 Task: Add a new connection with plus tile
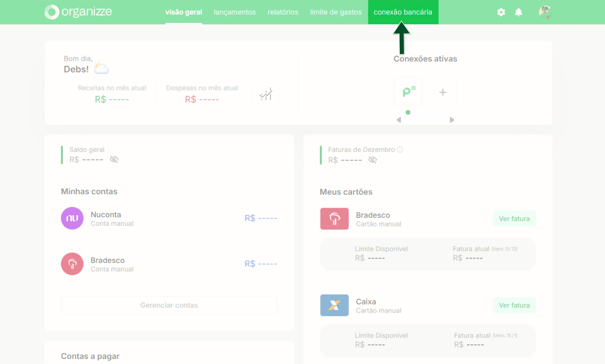(443, 92)
